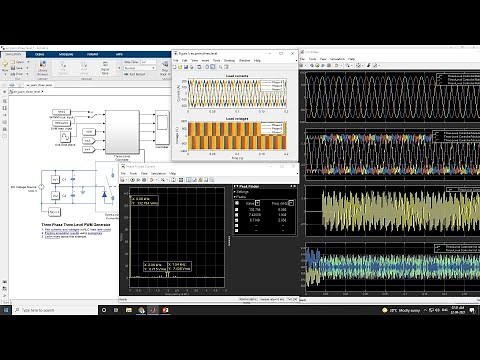Click the 'Learn more' link
The image size is (480, 360).
click(52, 236)
